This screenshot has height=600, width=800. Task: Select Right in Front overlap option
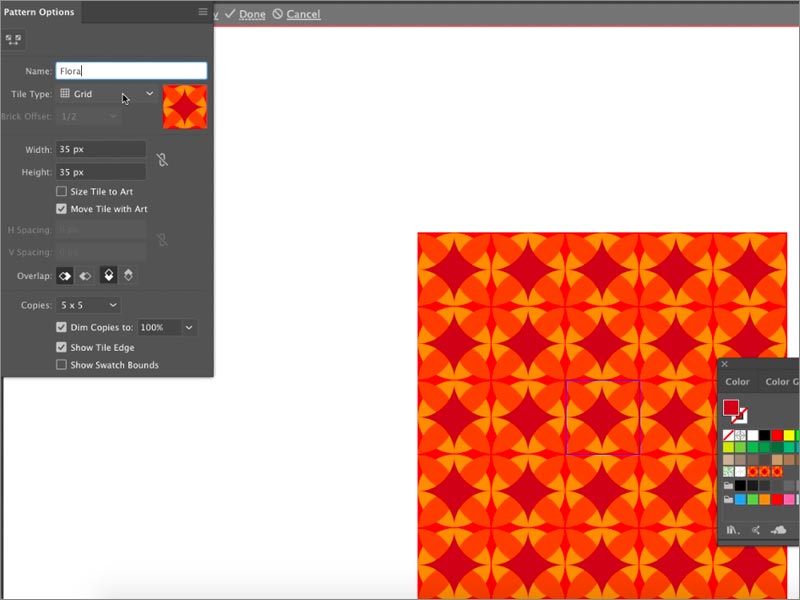pos(85,276)
